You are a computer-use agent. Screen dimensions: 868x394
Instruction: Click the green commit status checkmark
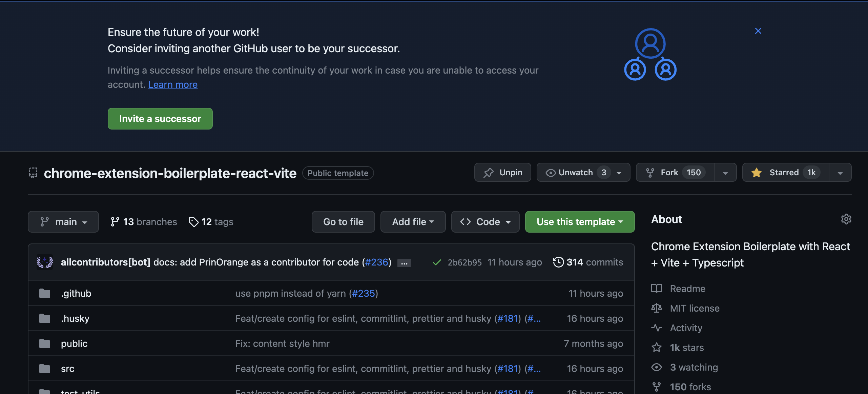(x=437, y=262)
